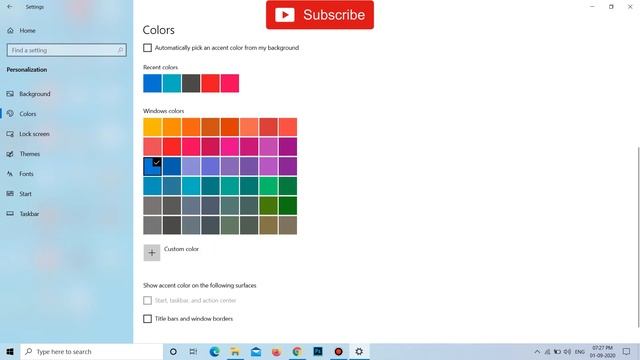Enable automatically pick accent color checkbox
The width and height of the screenshot is (640, 360).
coord(147,48)
